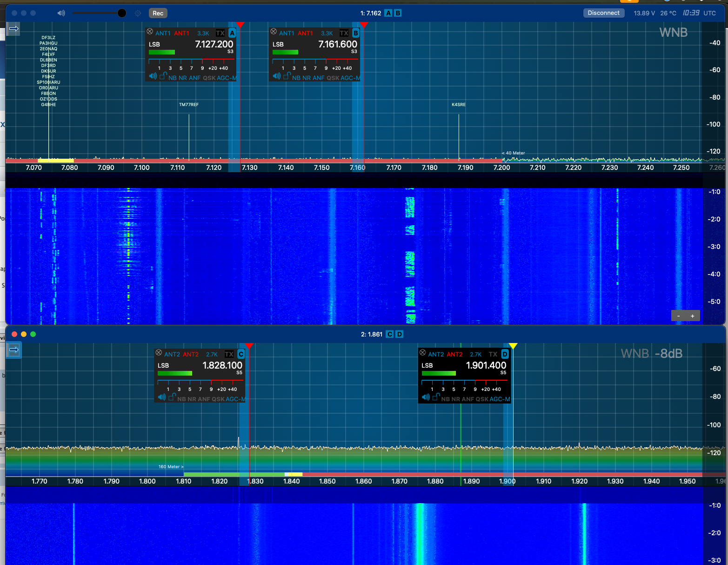This screenshot has width=728, height=565.
Task: Lock the tuning of slice A
Action: coord(163,76)
